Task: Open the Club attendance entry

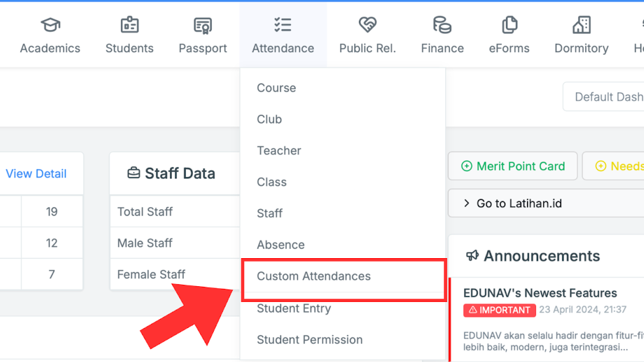Action: click(269, 120)
